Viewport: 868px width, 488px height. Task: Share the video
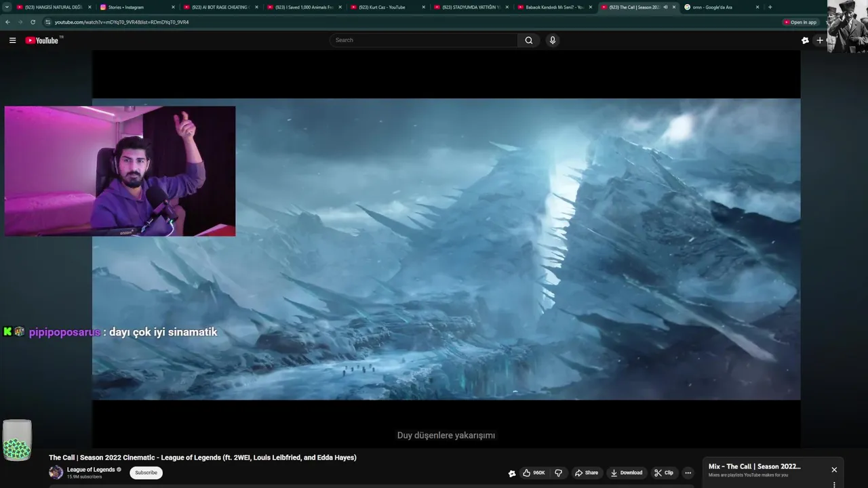pos(587,473)
